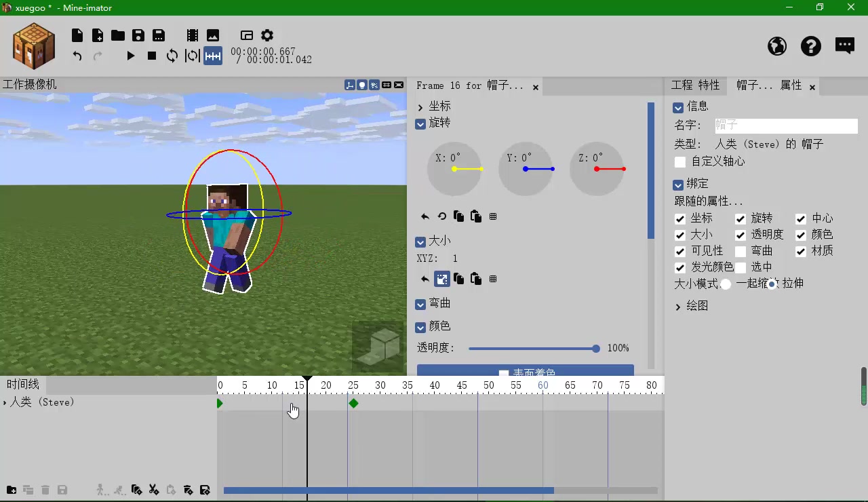Screen dimensions: 868x502
Task: Toggle viewport particles icon
Action: [374, 85]
